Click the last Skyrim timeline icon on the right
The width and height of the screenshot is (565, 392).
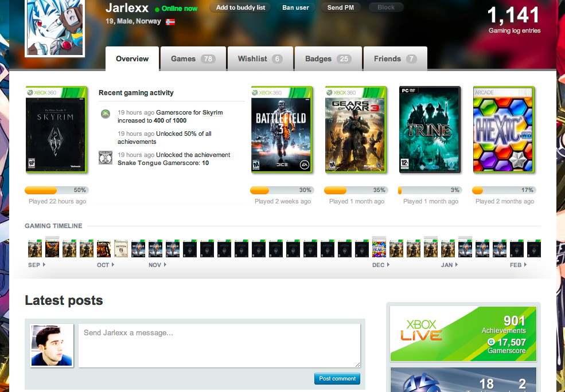[534, 249]
